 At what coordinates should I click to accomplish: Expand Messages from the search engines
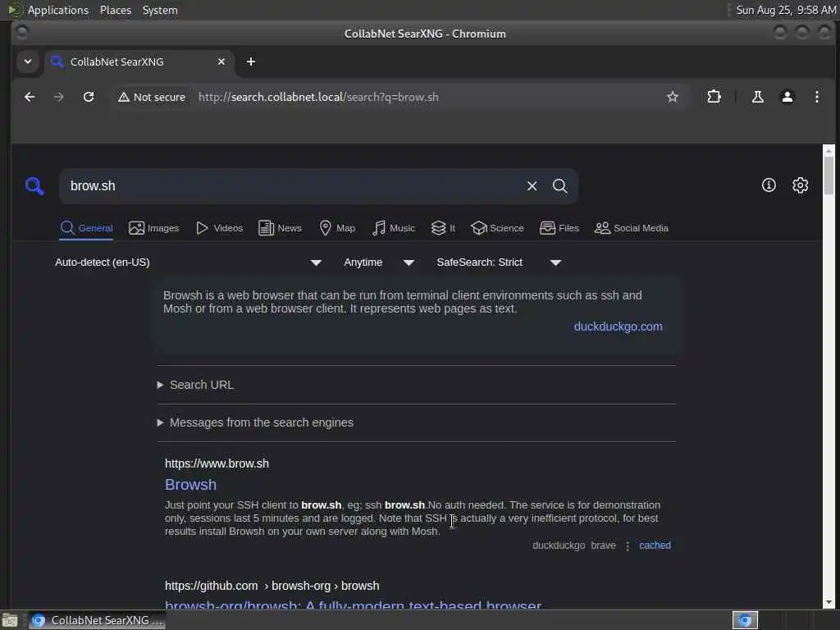coord(255,422)
